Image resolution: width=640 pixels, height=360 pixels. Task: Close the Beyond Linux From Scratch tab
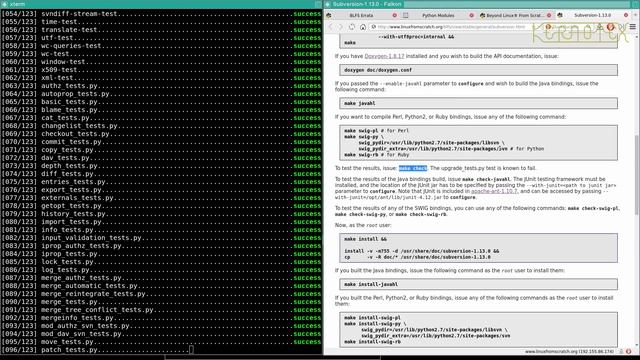tap(549, 15)
